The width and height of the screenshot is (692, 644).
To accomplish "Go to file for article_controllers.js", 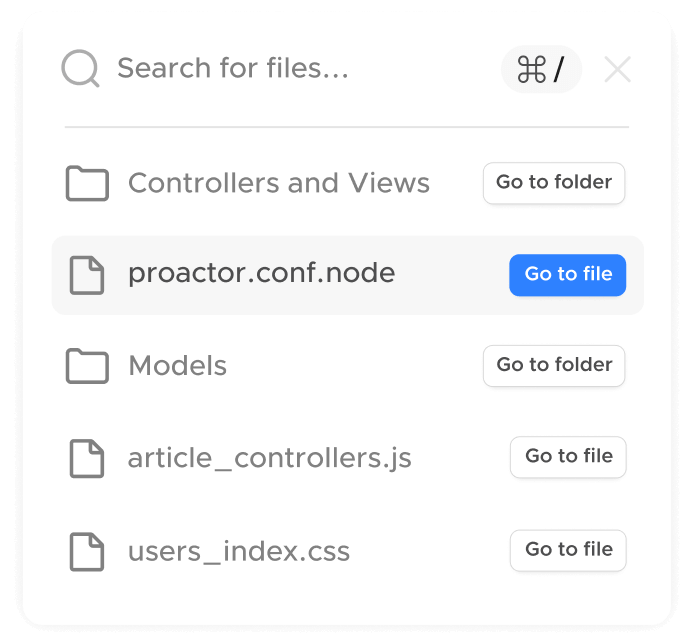I will tap(568, 457).
